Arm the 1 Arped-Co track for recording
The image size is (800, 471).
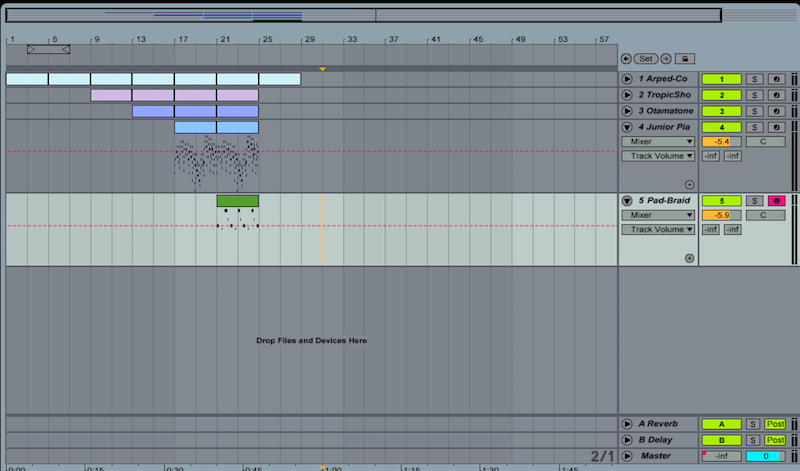coord(776,79)
